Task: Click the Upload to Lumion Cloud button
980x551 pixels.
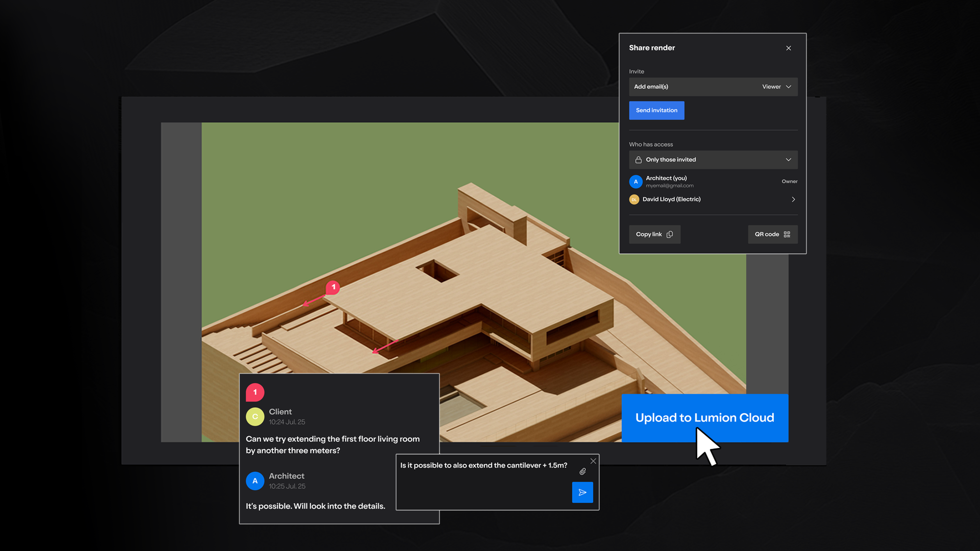Action: pyautogui.click(x=705, y=417)
